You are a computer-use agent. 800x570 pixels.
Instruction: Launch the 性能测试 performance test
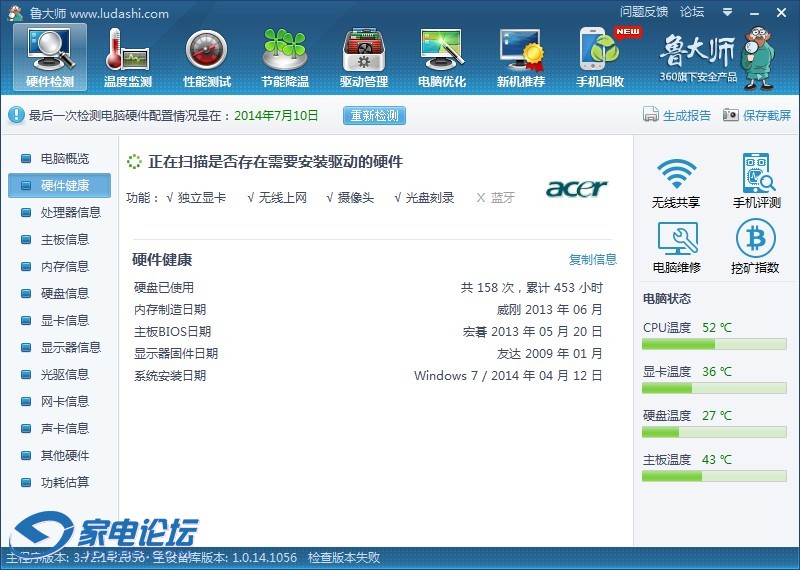[x=207, y=56]
